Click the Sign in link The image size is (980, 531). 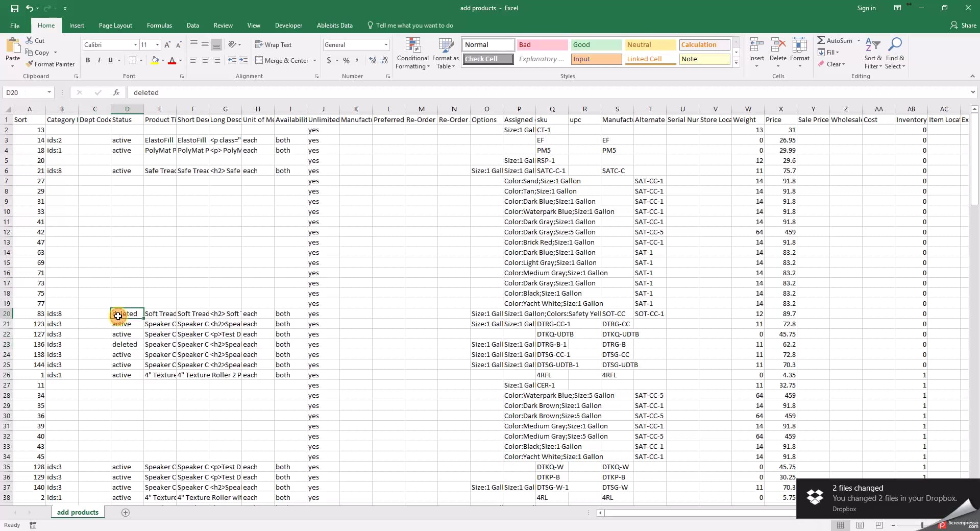click(866, 8)
